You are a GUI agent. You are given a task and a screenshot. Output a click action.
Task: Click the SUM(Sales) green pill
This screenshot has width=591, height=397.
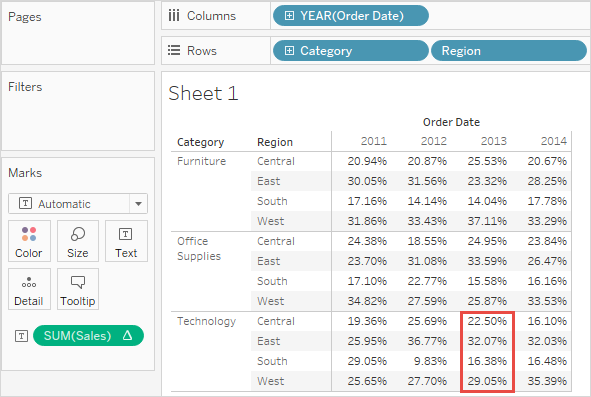tap(89, 336)
